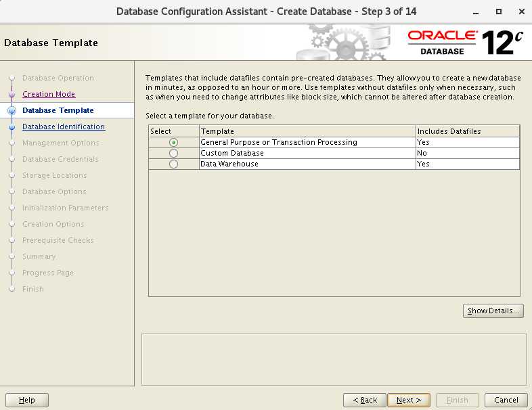532x410 pixels.
Task: Go back with the Back button
Action: [x=365, y=400]
